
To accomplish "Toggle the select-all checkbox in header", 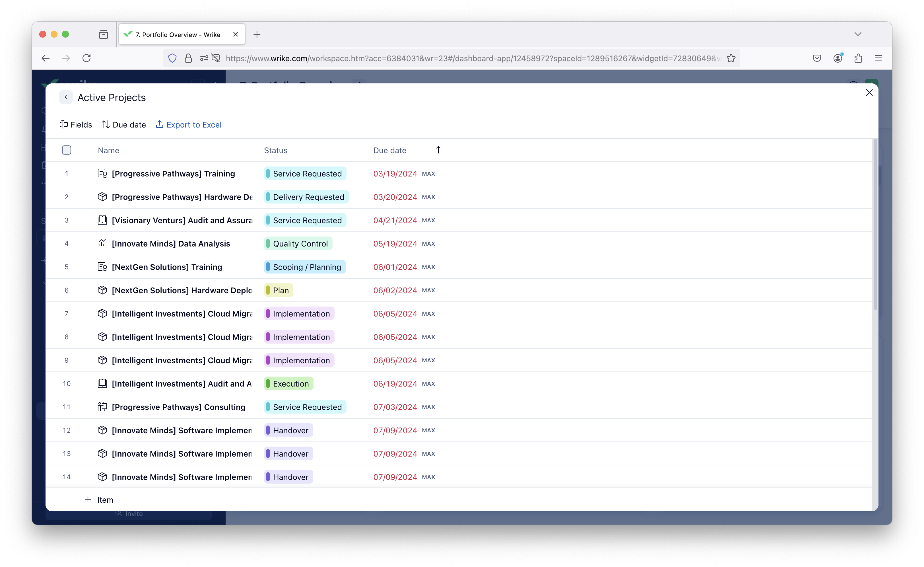I will click(x=66, y=150).
